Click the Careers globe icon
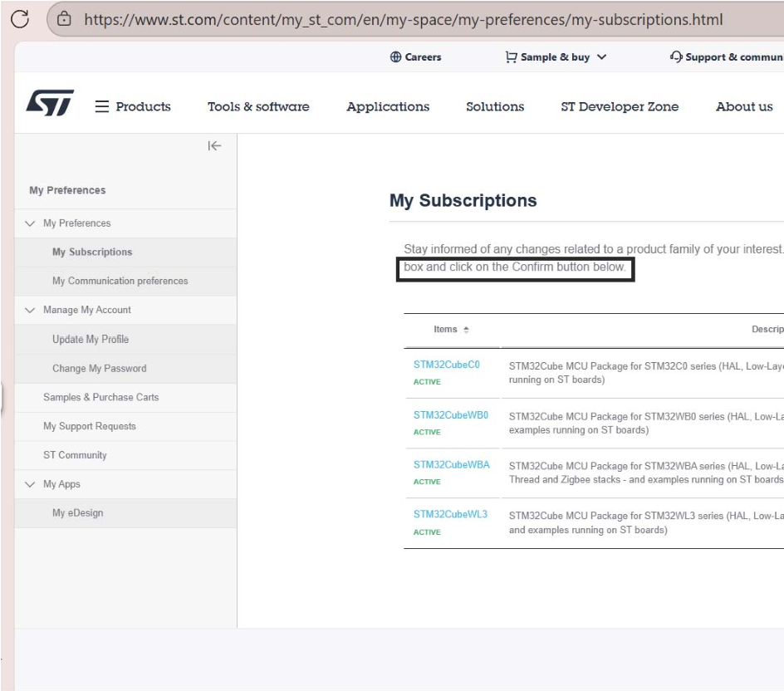Viewport: 784px width, 691px height. point(395,57)
